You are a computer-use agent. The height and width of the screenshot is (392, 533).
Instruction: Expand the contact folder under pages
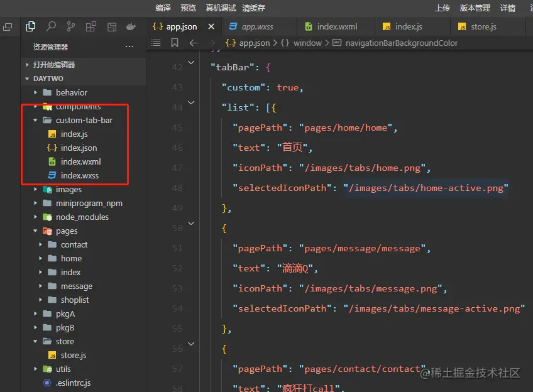(x=83, y=244)
